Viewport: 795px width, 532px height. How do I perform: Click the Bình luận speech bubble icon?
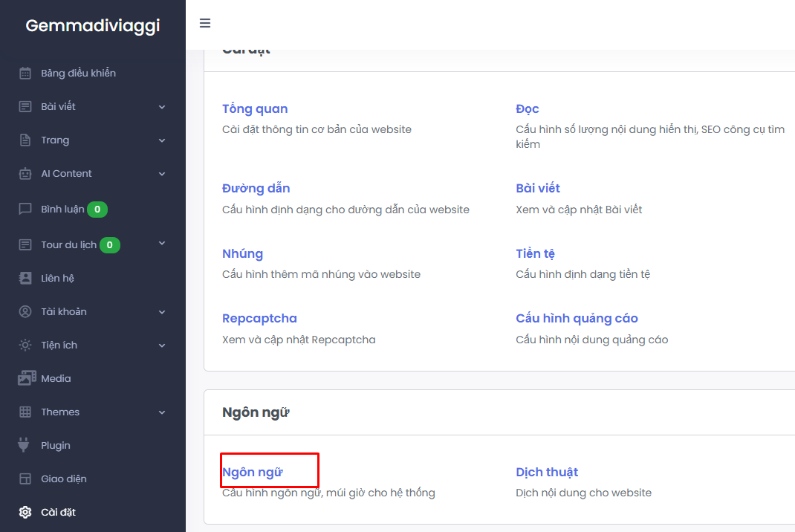(x=25, y=209)
